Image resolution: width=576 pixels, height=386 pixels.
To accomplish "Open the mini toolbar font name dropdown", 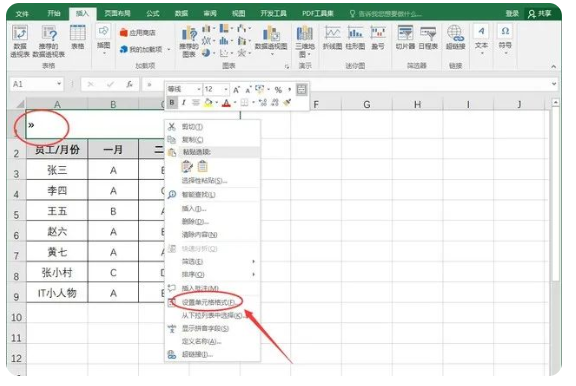I will (x=199, y=89).
